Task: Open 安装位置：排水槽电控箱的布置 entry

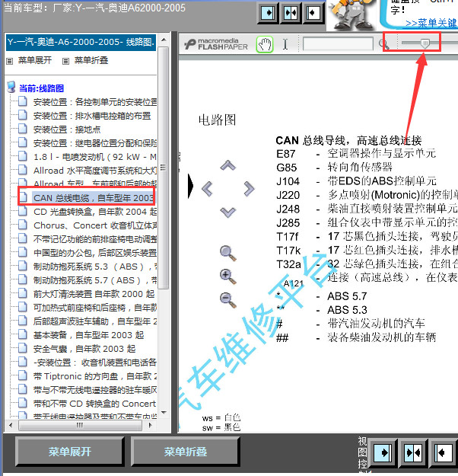Action: (x=92, y=116)
